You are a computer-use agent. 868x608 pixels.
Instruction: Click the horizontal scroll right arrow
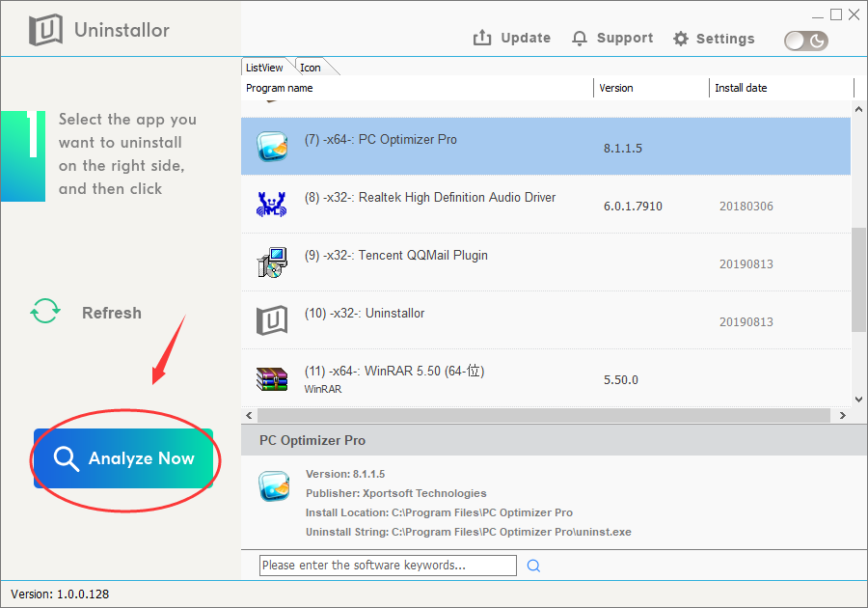point(843,415)
